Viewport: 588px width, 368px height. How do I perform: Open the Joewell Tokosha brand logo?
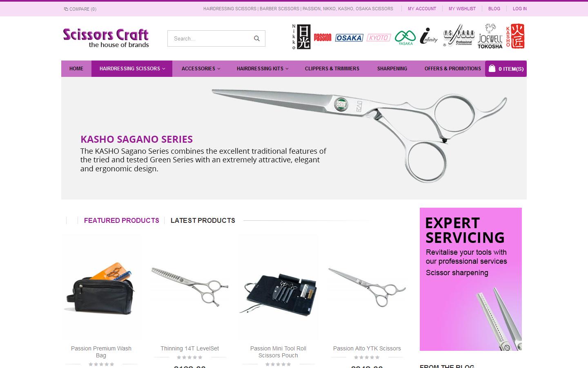[x=490, y=36]
